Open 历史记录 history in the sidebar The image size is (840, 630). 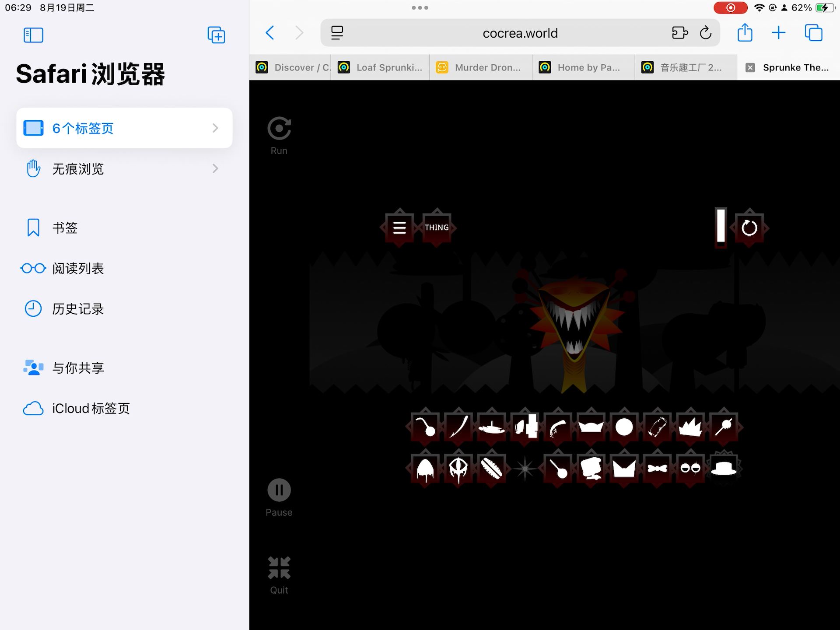coord(78,309)
